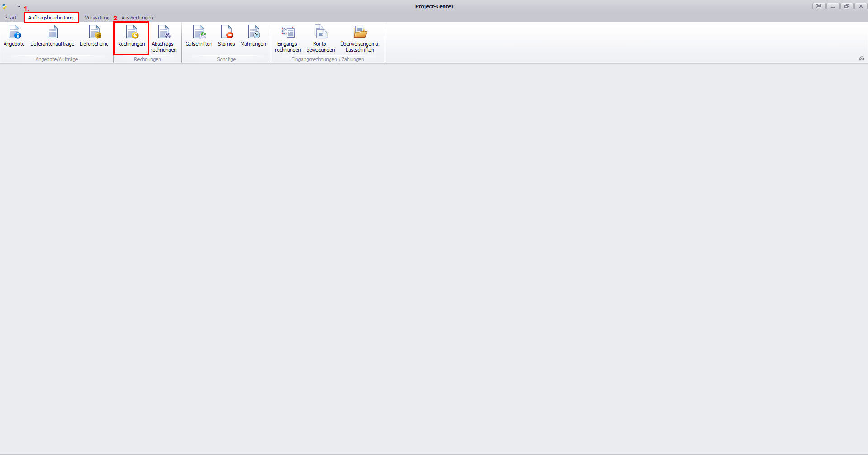Launch Mahnungen from the Sonstige group
The height and width of the screenshot is (455, 868).
(x=253, y=36)
